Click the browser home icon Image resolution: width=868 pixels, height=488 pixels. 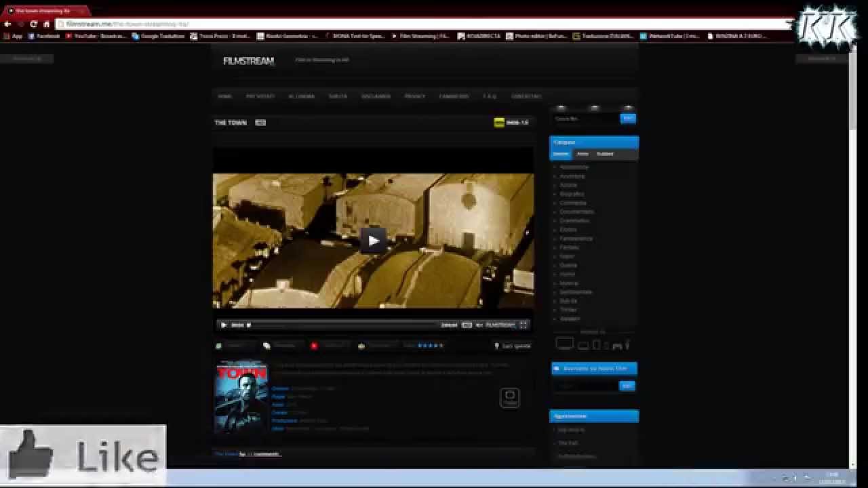pyautogui.click(x=46, y=24)
